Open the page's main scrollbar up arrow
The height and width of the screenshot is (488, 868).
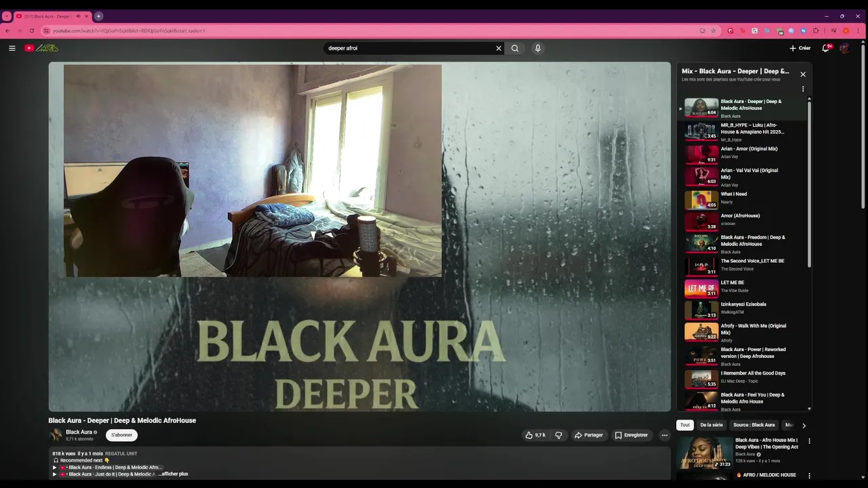click(865, 42)
